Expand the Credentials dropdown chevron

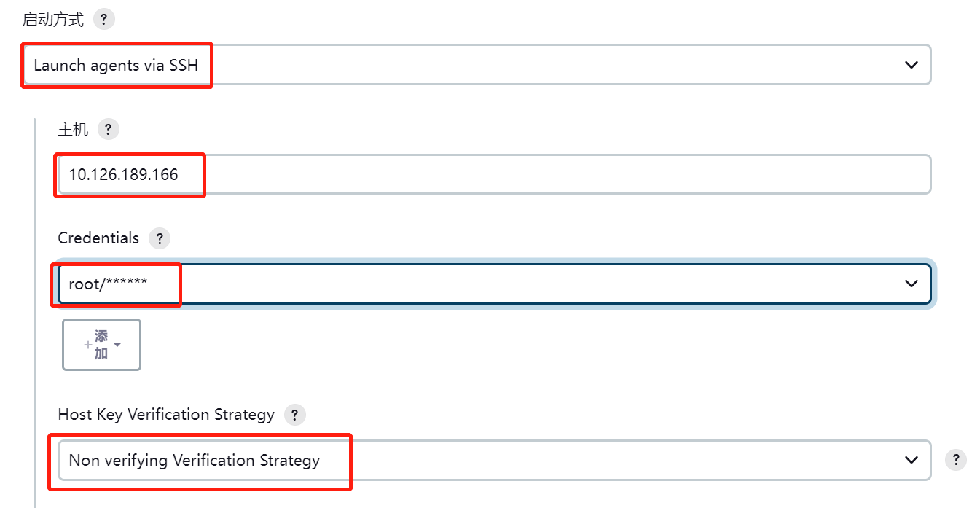[911, 284]
